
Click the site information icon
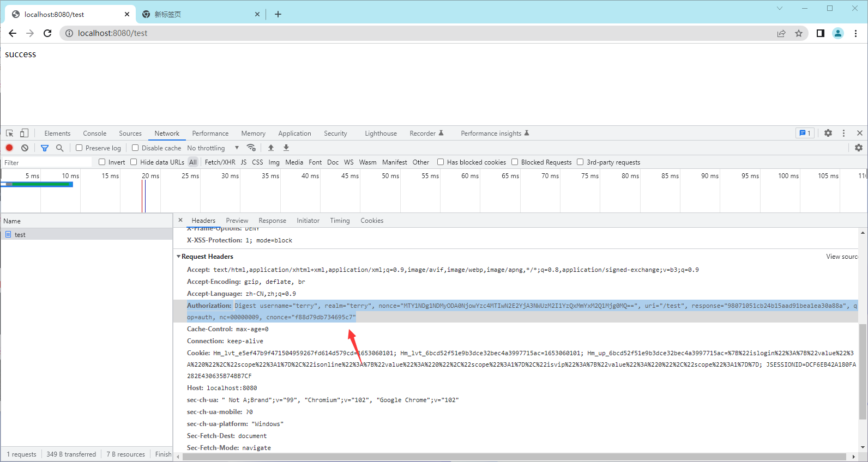pos(69,33)
